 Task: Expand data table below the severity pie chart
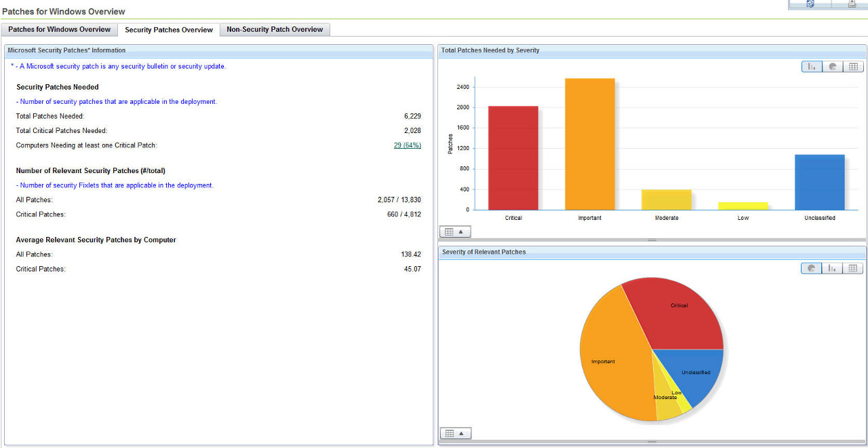455,433
